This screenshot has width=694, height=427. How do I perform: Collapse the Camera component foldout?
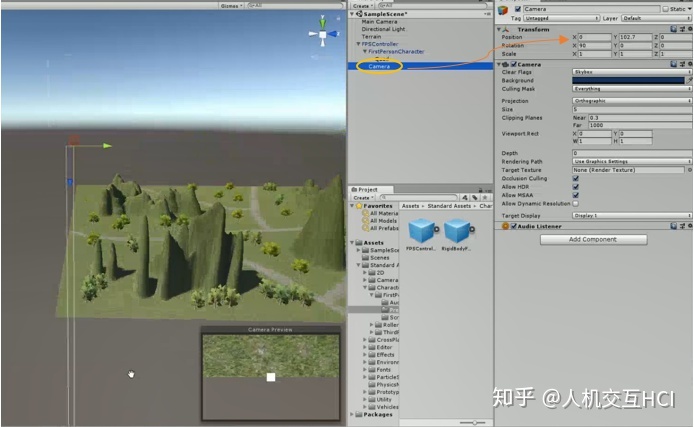coord(499,65)
